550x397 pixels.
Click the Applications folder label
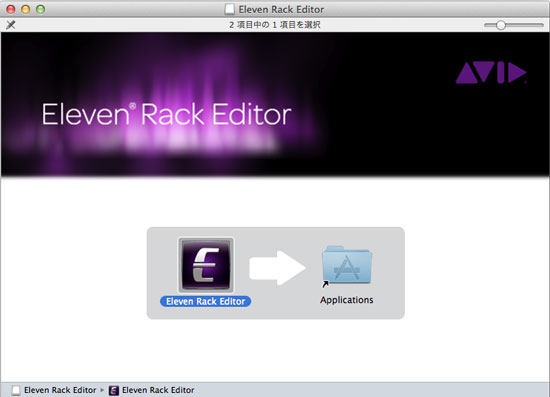tap(347, 300)
